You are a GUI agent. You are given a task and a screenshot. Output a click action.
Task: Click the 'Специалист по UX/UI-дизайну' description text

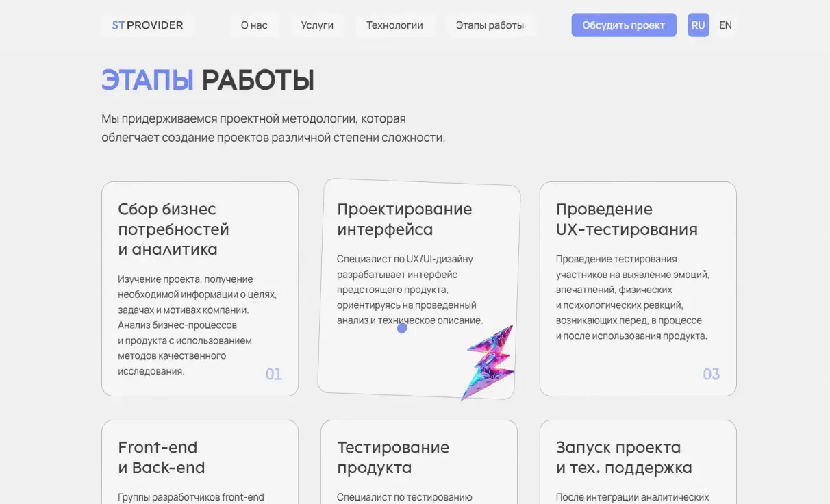pyautogui.click(x=410, y=290)
